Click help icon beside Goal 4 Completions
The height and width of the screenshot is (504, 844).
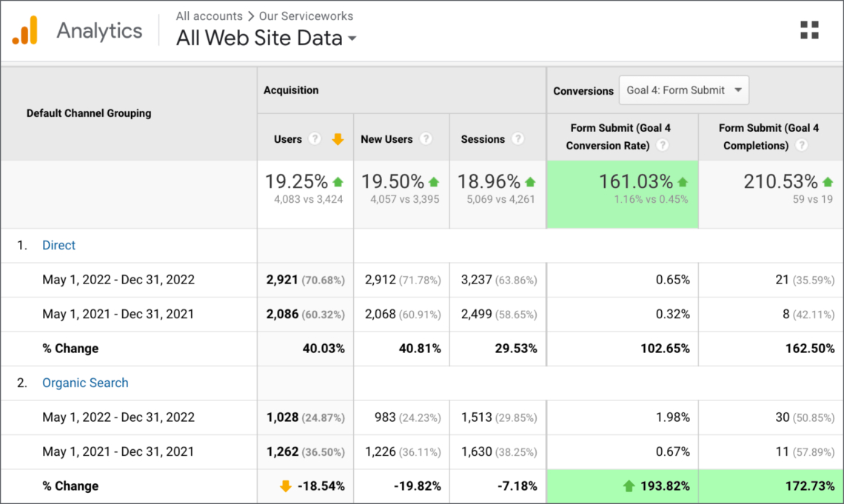[x=801, y=146]
